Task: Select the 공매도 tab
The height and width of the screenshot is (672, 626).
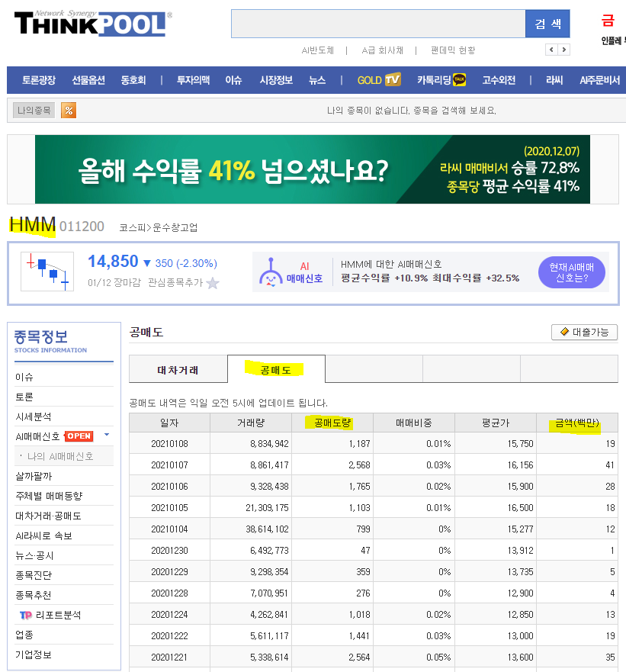Action: [276, 369]
